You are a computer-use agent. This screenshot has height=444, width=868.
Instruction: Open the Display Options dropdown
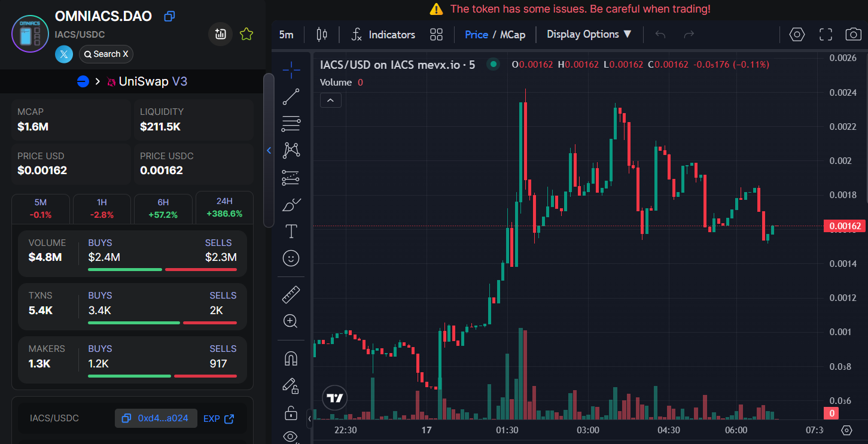(589, 35)
